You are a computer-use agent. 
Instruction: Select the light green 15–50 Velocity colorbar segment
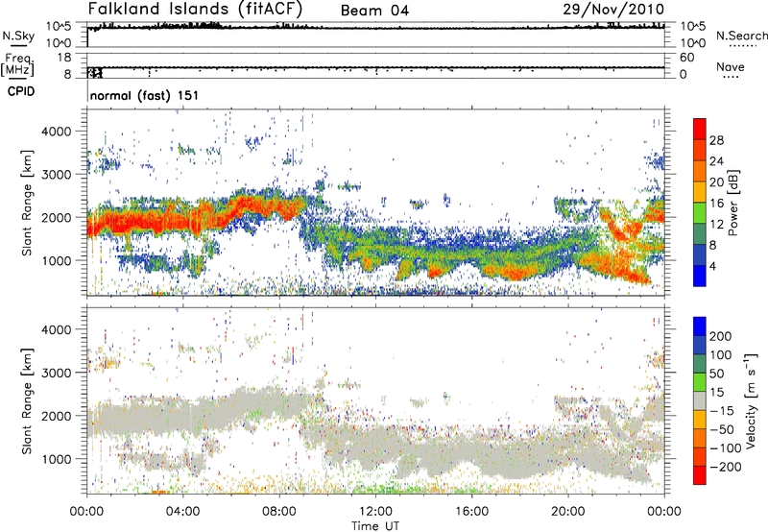(x=700, y=382)
